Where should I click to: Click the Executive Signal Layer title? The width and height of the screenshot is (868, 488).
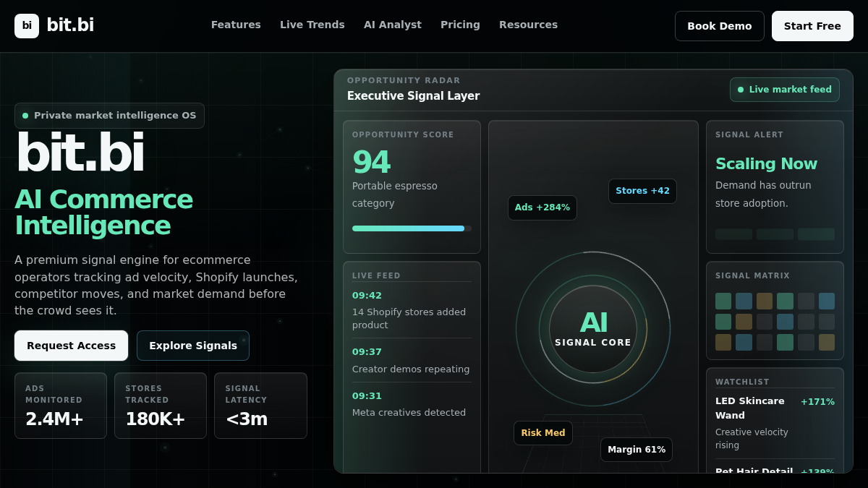[x=413, y=96]
